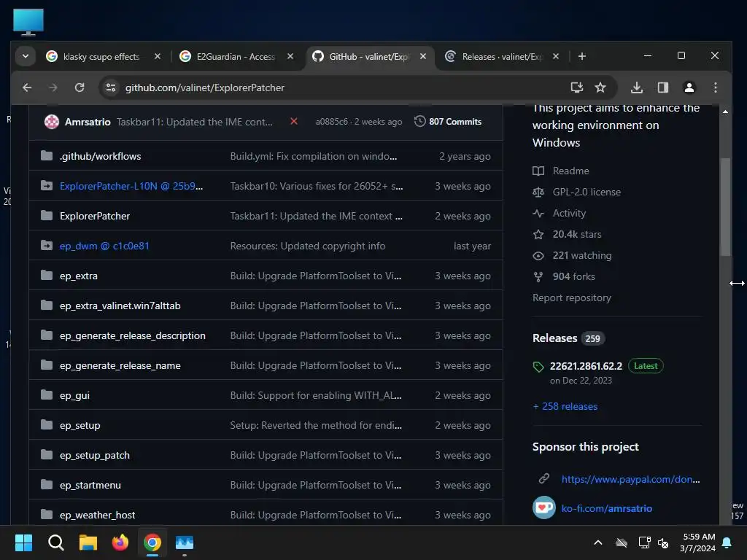The width and height of the screenshot is (747, 560).
Task: Open the Chrome three-dot menu
Action: (x=715, y=87)
